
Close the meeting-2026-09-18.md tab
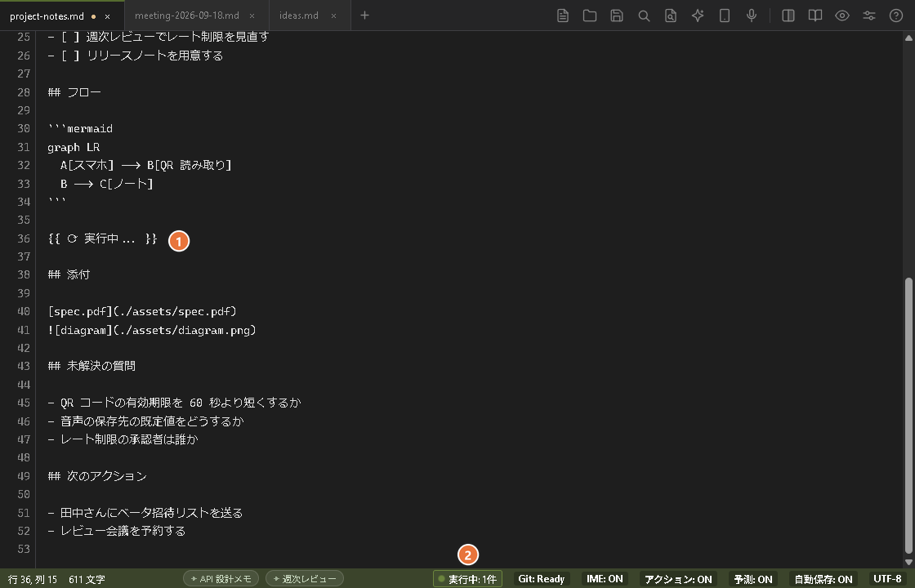tap(252, 16)
